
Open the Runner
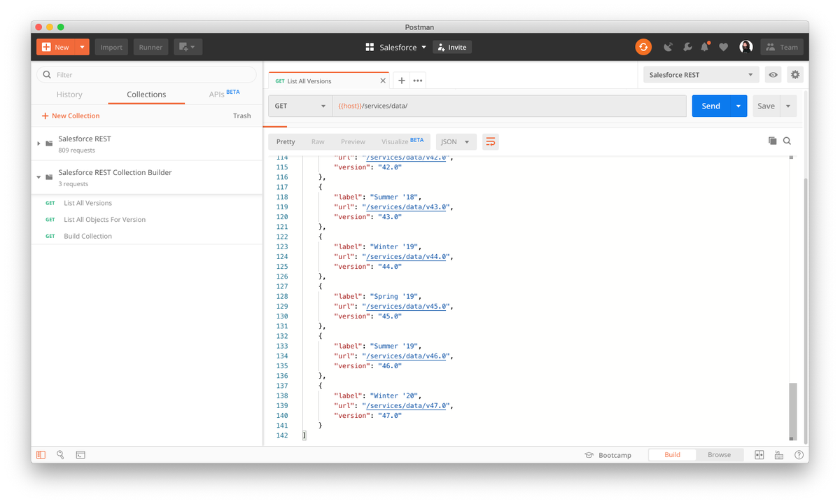click(150, 47)
